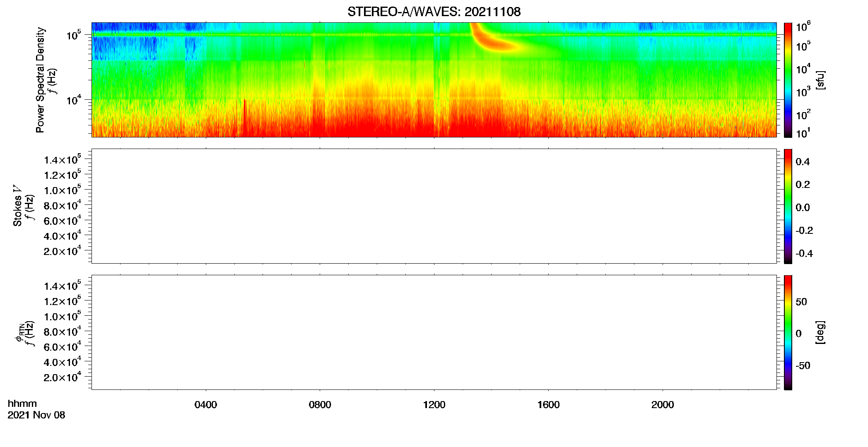Click the plot title STEREO-A/WAVES: 20211108
The width and height of the screenshot is (868, 447).
pyautogui.click(x=434, y=12)
